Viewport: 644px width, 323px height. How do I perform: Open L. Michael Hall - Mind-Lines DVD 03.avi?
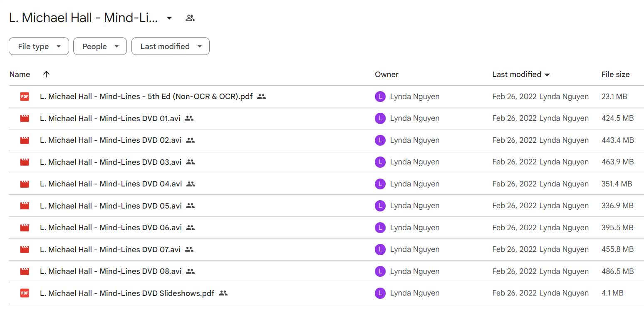(x=111, y=162)
